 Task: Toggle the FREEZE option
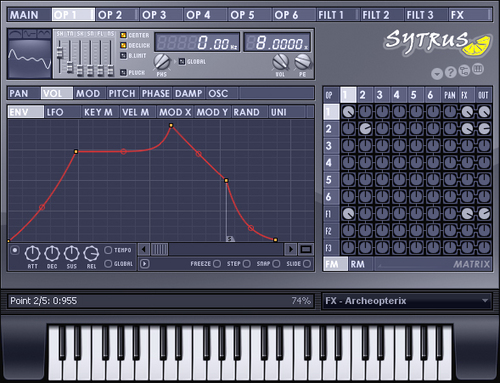[x=217, y=264]
